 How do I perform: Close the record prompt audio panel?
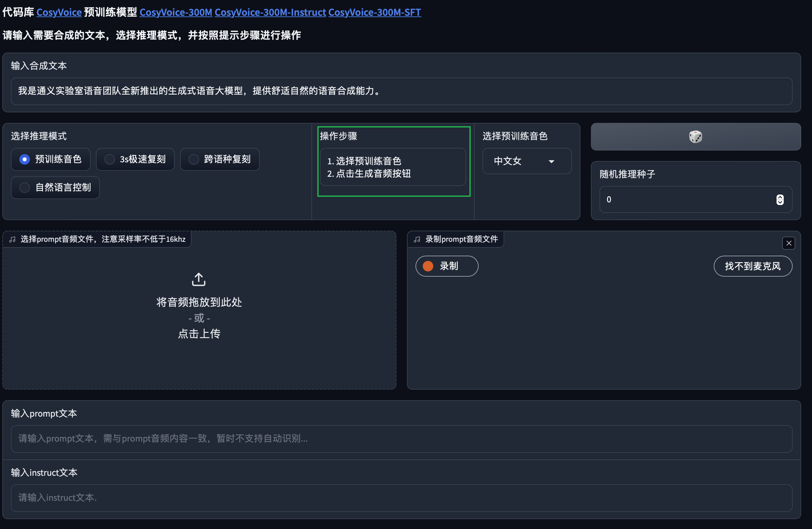point(788,243)
